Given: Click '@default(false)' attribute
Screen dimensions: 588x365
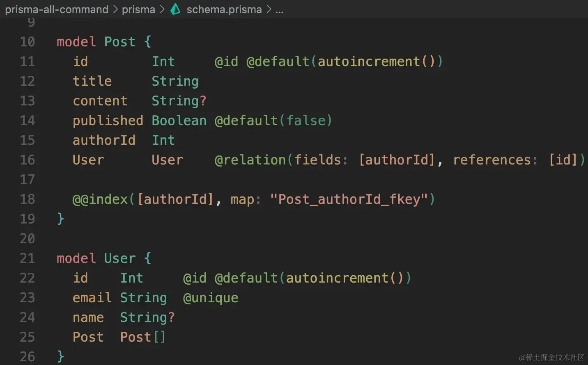Looking at the screenshot, I should pos(273,121).
